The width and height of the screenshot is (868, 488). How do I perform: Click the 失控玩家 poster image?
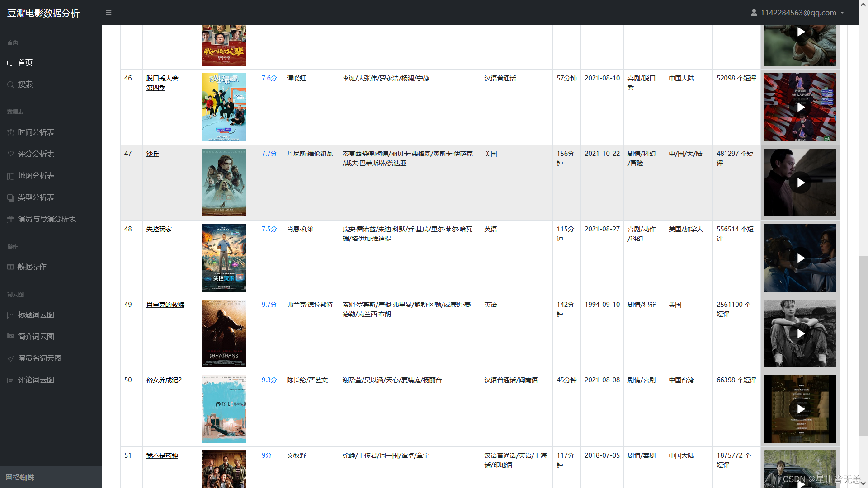point(224,258)
